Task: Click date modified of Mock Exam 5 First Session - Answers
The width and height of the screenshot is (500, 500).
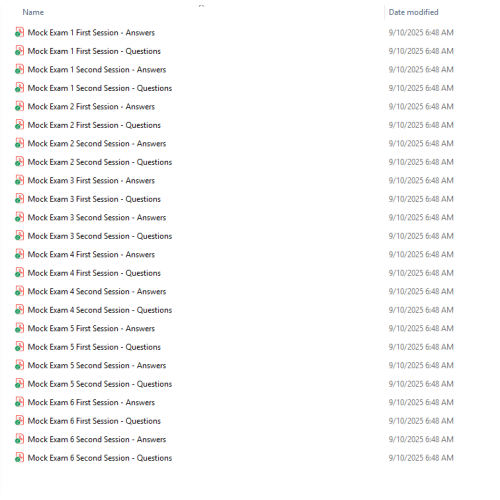Action: (421, 329)
